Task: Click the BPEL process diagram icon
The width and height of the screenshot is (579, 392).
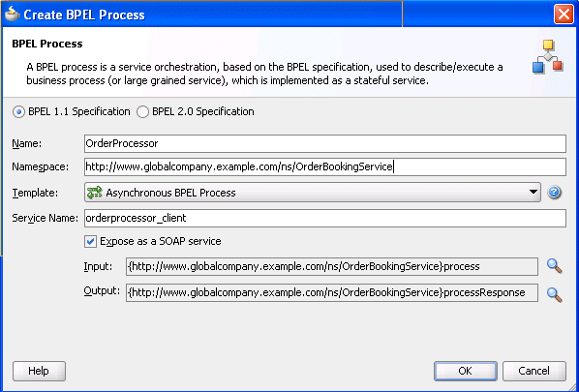Action: [x=548, y=56]
